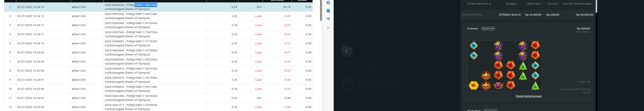
Task: Open the Microsoft 365 sidebar icon
Action: pos(328,2)
